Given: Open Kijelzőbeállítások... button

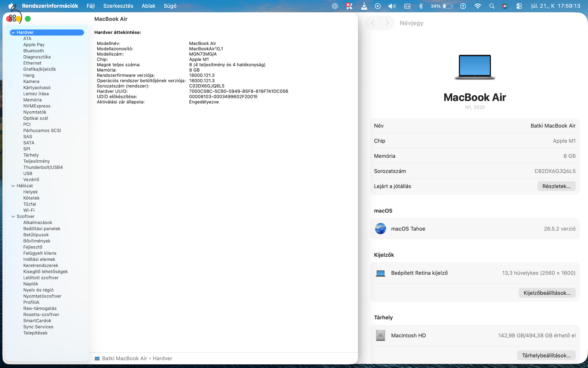Looking at the screenshot, I should (x=547, y=293).
